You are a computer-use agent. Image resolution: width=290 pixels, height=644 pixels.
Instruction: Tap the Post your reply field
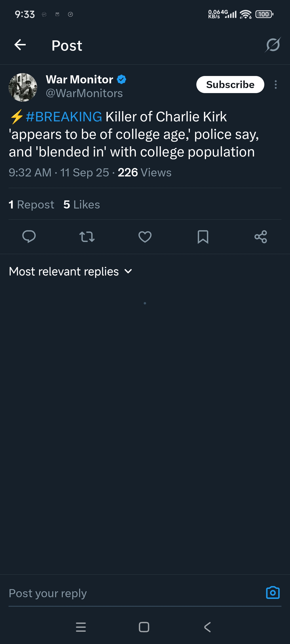pyautogui.click(x=125, y=593)
